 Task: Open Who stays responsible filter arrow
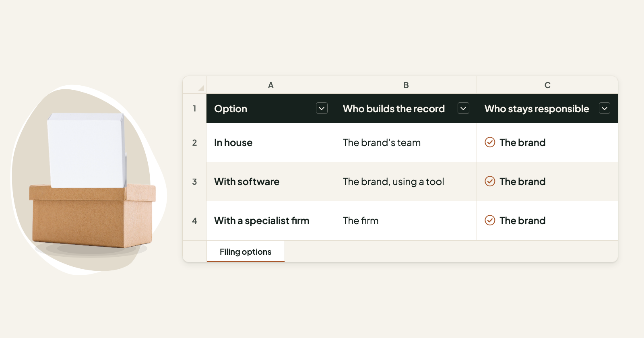(605, 108)
